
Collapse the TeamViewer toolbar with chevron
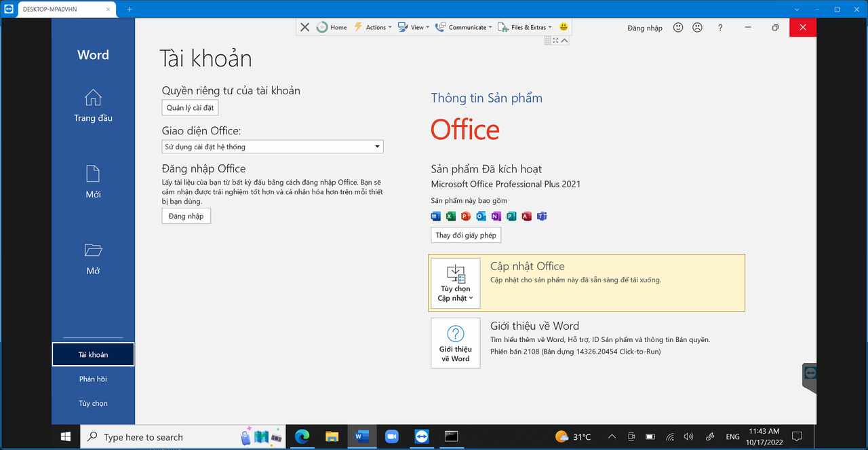pos(564,41)
